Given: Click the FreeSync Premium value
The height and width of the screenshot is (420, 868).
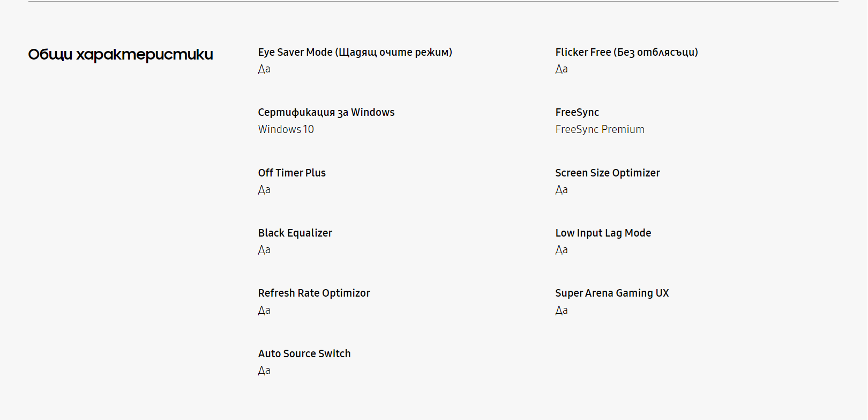Looking at the screenshot, I should click(600, 129).
